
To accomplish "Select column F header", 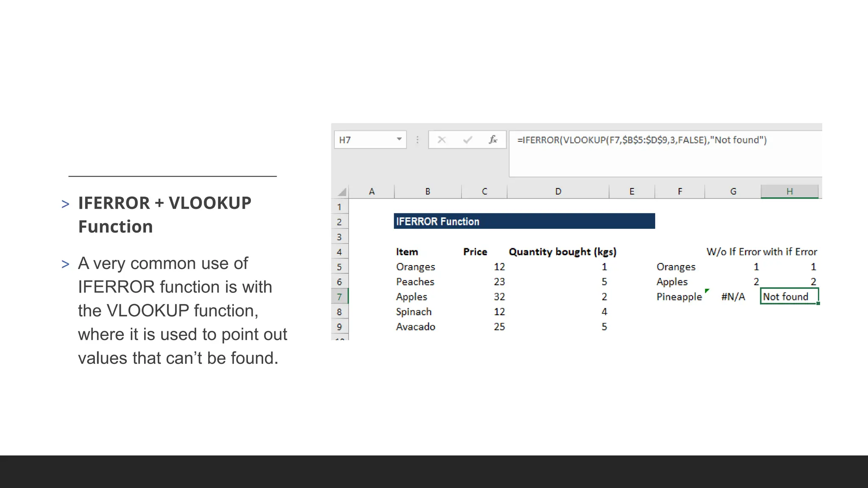I will (x=680, y=191).
